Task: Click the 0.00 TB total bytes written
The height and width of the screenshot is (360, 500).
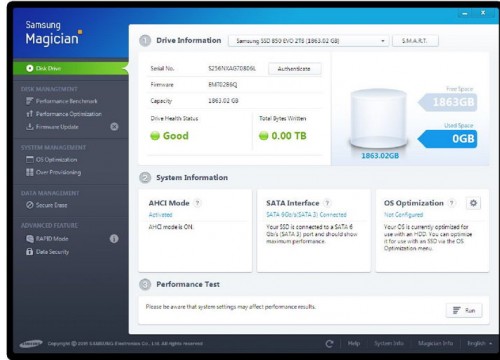Action: (283, 136)
